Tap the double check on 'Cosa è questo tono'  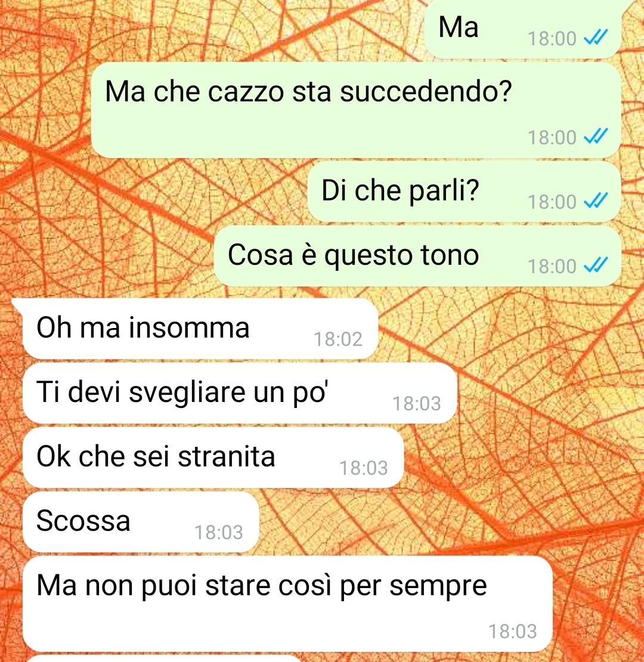click(x=596, y=265)
